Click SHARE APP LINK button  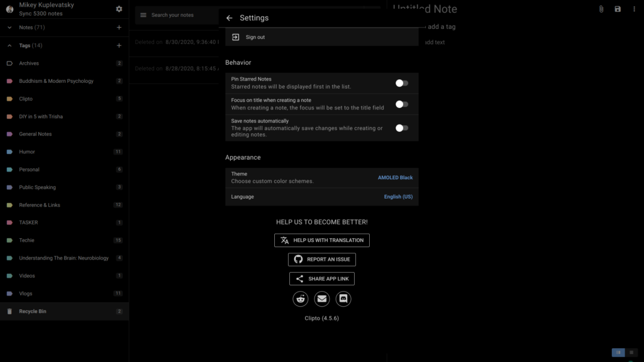[x=321, y=278]
